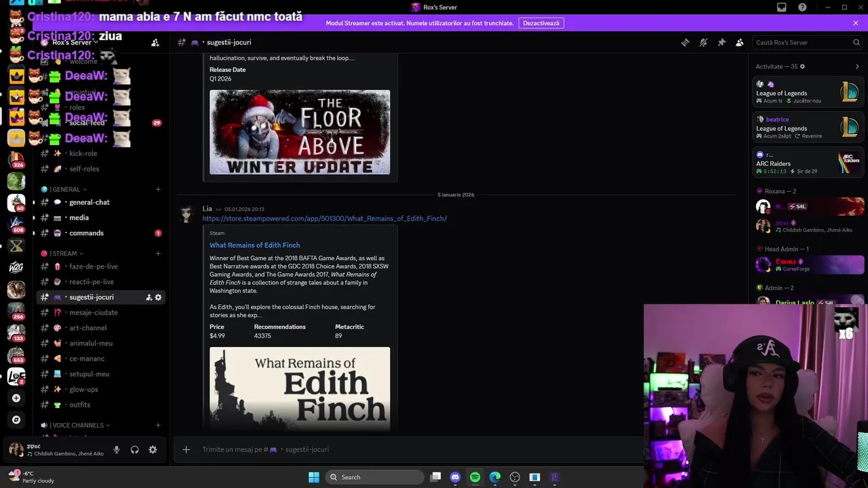The width and height of the screenshot is (868, 488).
Task: Open Activitate settings gear icon
Action: [802, 66]
